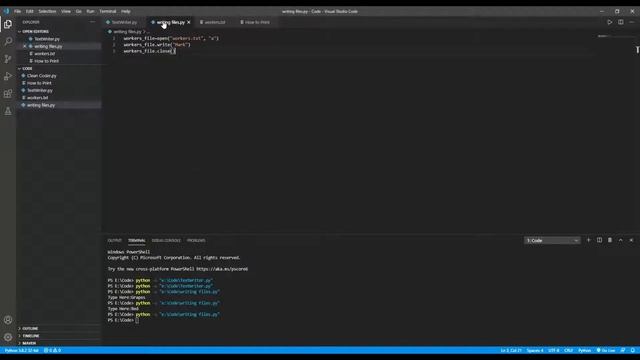The width and height of the screenshot is (640, 360).
Task: Collapse the CODE folder section
Action: [x=27, y=69]
